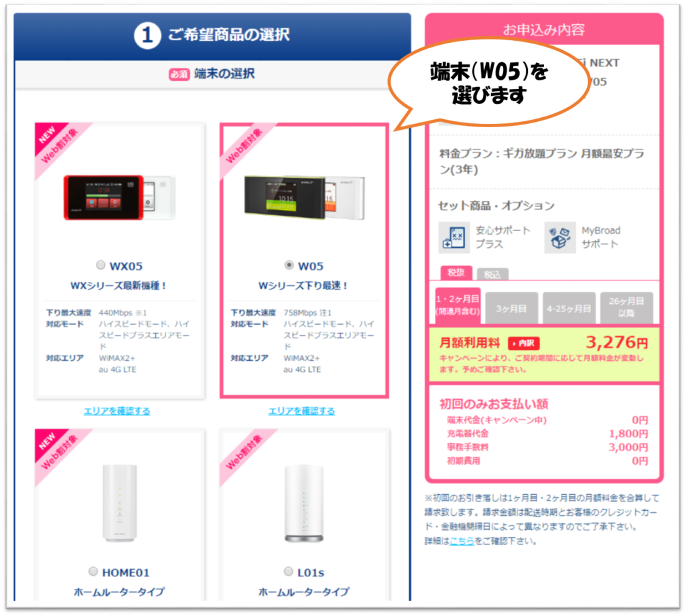Select the W05 radio button
The image size is (686, 616).
tap(289, 265)
